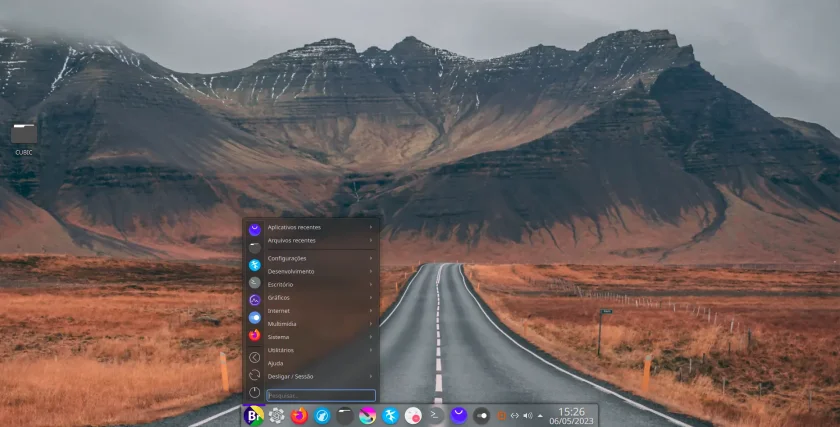
Task: Click the Br application launcher icon
Action: click(254, 416)
